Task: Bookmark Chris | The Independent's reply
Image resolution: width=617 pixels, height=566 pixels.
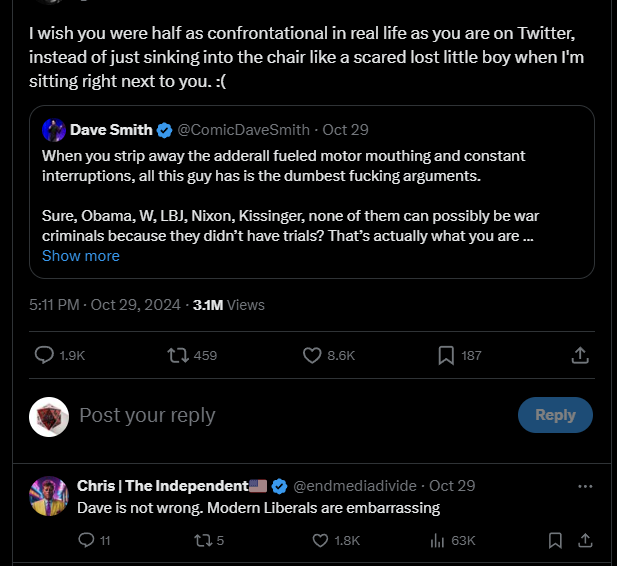Action: [555, 540]
